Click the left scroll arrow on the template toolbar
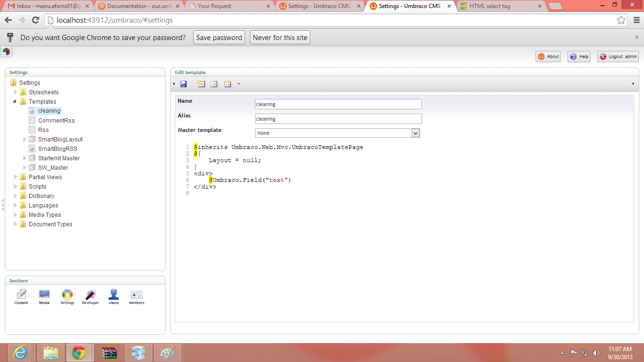This screenshot has width=644, height=362. click(x=174, y=84)
